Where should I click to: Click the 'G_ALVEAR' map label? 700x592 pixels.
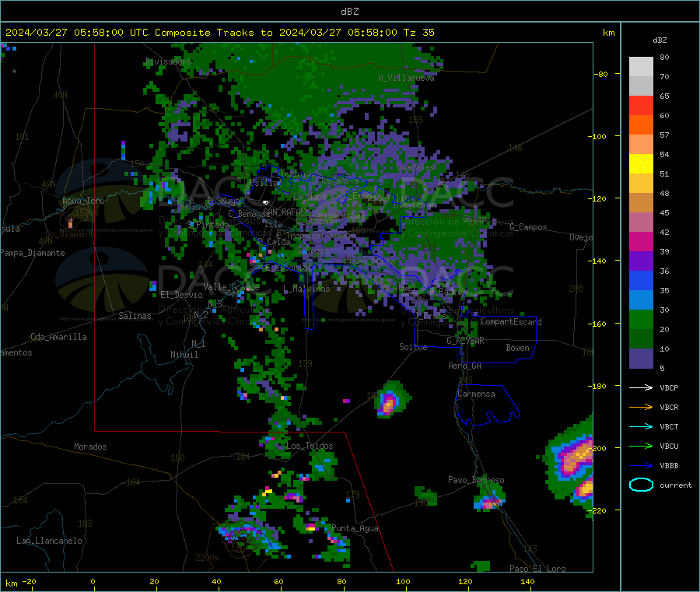click(x=465, y=341)
